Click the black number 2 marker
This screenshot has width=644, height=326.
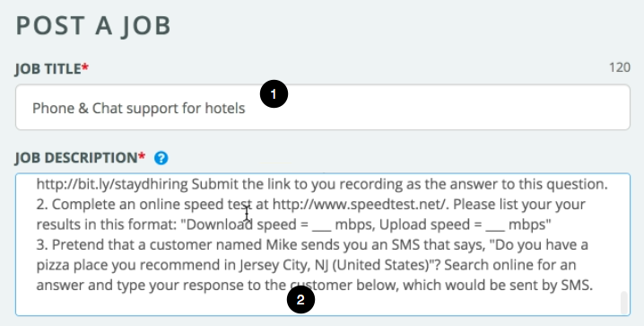coord(300,300)
